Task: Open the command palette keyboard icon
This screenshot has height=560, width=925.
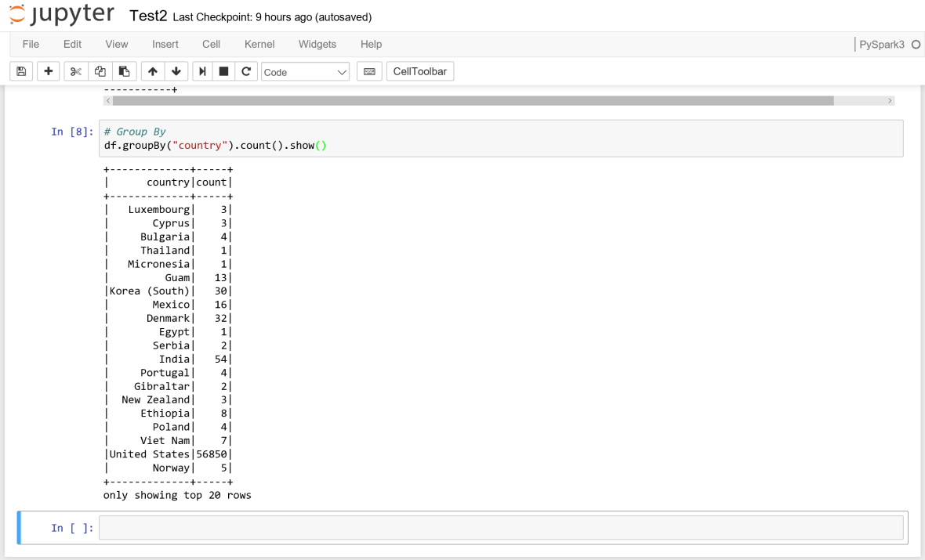Action: click(368, 71)
